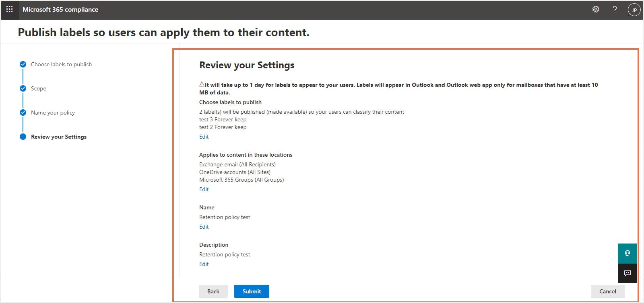
Task: Submit the retention label policy
Action: pos(252,291)
